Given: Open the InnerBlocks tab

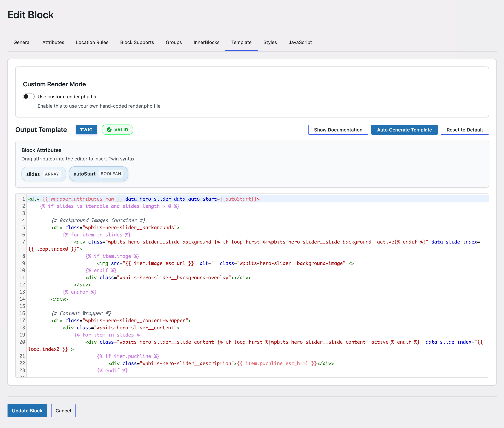Looking at the screenshot, I should (206, 42).
